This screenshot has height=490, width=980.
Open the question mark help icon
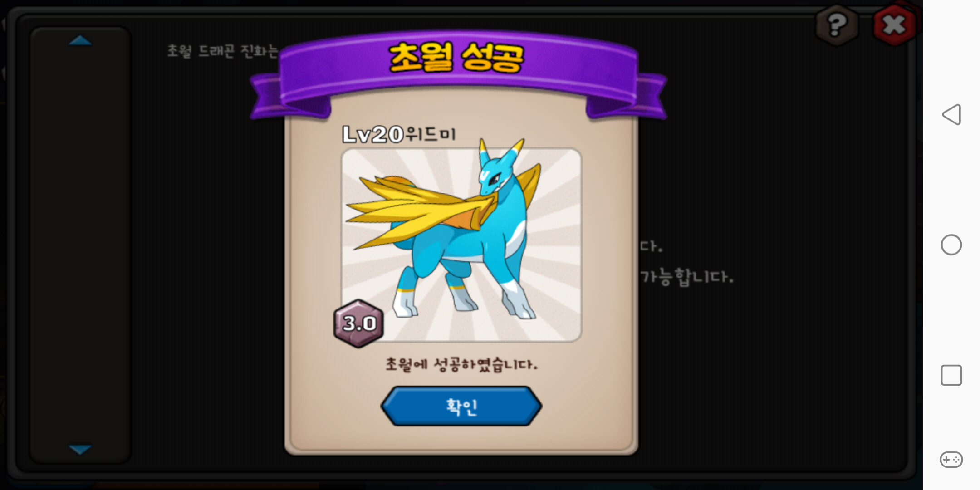(x=837, y=25)
